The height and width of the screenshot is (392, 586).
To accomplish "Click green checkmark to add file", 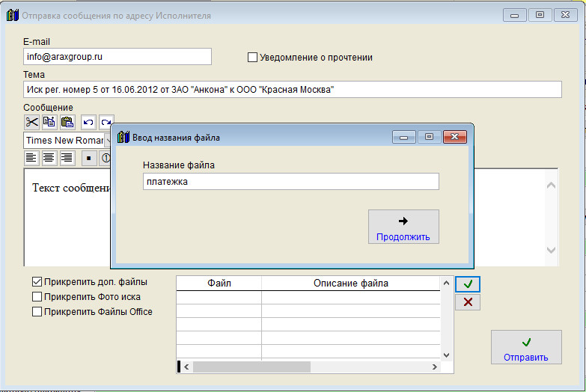I will pyautogui.click(x=468, y=284).
